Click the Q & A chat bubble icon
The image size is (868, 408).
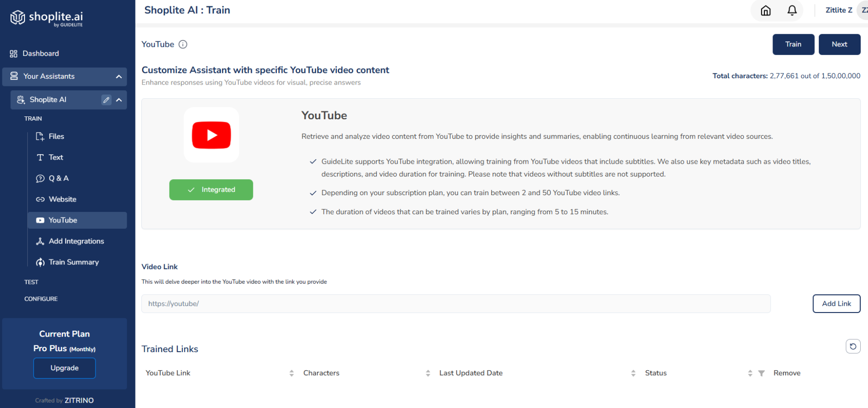[40, 178]
